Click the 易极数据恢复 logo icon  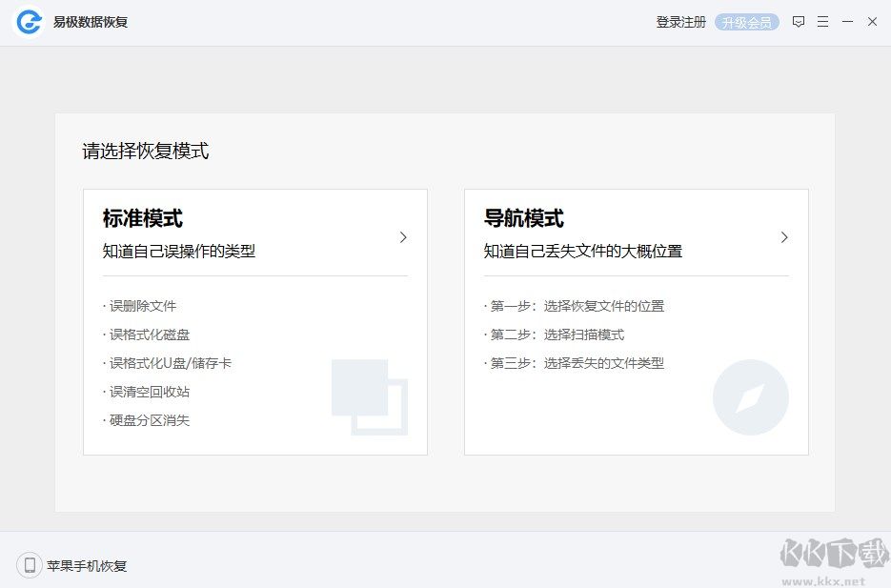tap(29, 22)
